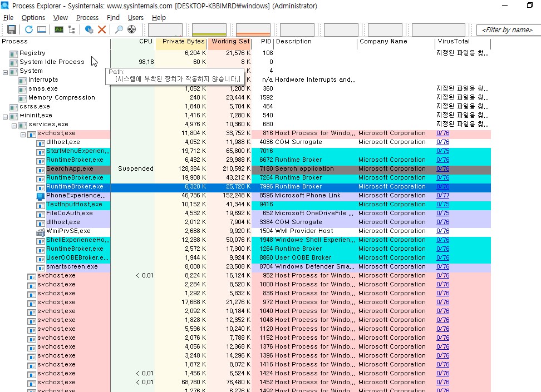Viewport: 541px width, 392px height.
Task: Open VirusTotal 0/76 link for WmiPrvSE.exe
Action: (x=442, y=231)
